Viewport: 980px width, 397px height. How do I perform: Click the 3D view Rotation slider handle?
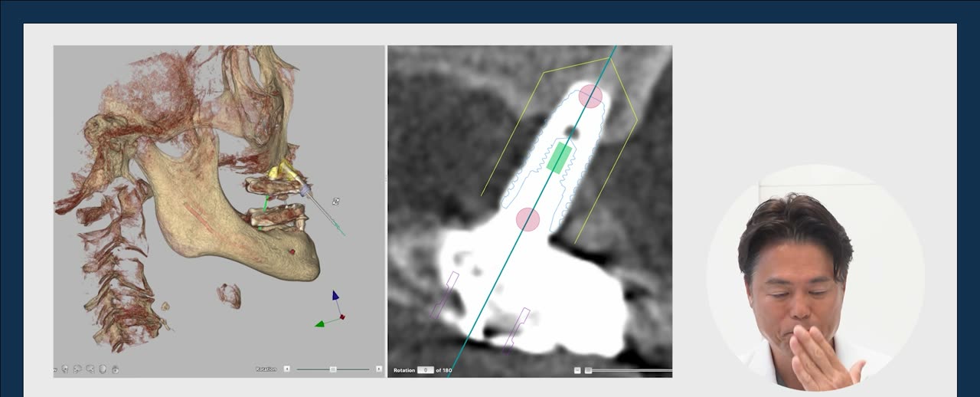pos(333,369)
